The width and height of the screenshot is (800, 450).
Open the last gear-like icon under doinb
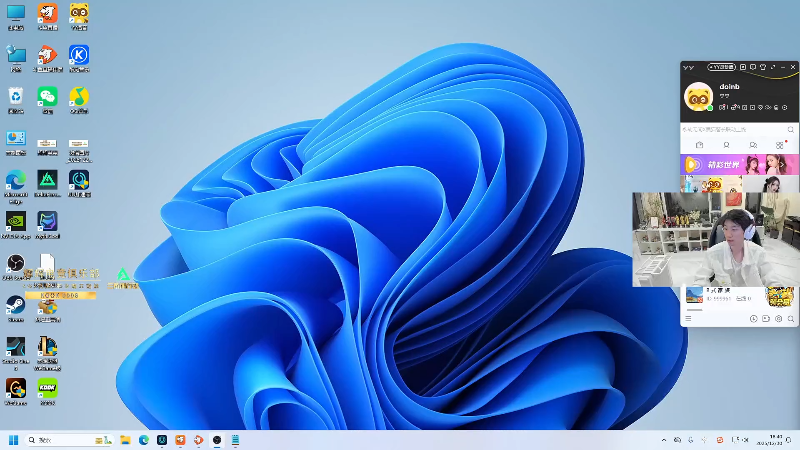(785, 107)
